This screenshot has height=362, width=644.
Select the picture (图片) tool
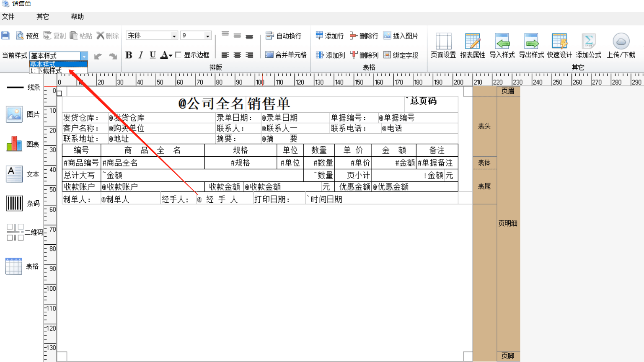coord(23,114)
